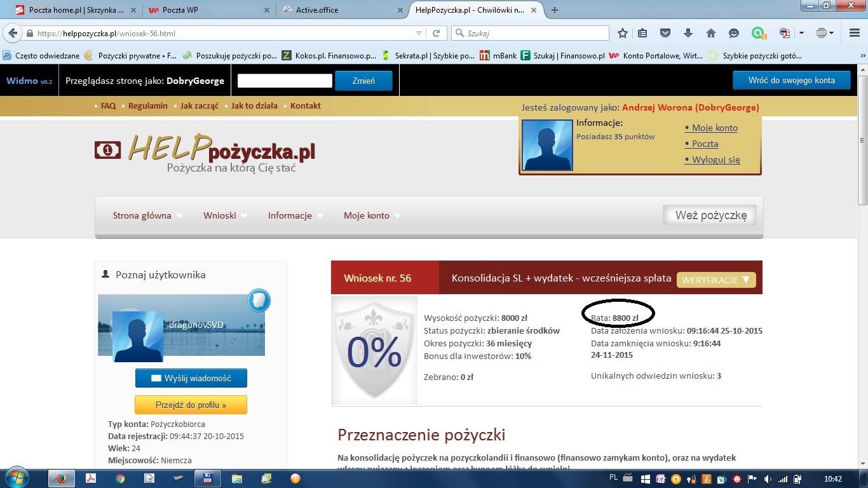Open the Firefox hamburger menu
Image resolution: width=868 pixels, height=488 pixels.
pyautogui.click(x=855, y=33)
